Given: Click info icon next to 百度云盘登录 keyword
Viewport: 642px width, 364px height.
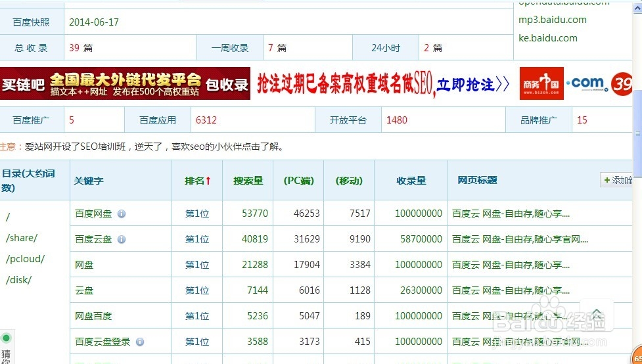Looking at the screenshot, I should coord(140,342).
